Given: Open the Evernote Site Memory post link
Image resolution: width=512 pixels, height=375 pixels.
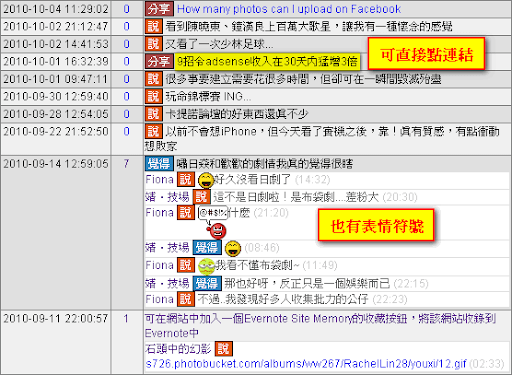Looking at the screenshot, I should (320, 325).
